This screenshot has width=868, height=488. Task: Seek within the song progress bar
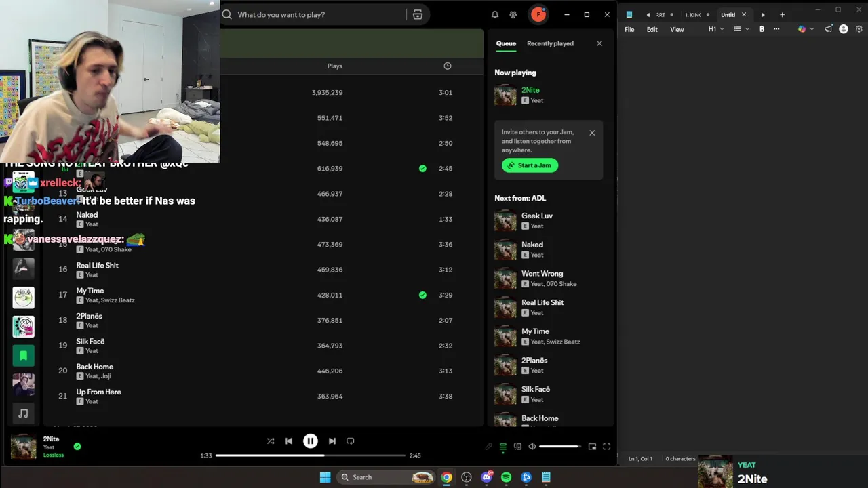point(310,455)
